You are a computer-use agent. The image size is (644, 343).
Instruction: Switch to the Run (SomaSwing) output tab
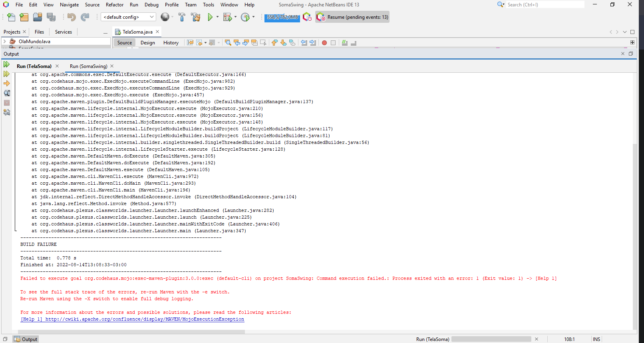(x=89, y=66)
